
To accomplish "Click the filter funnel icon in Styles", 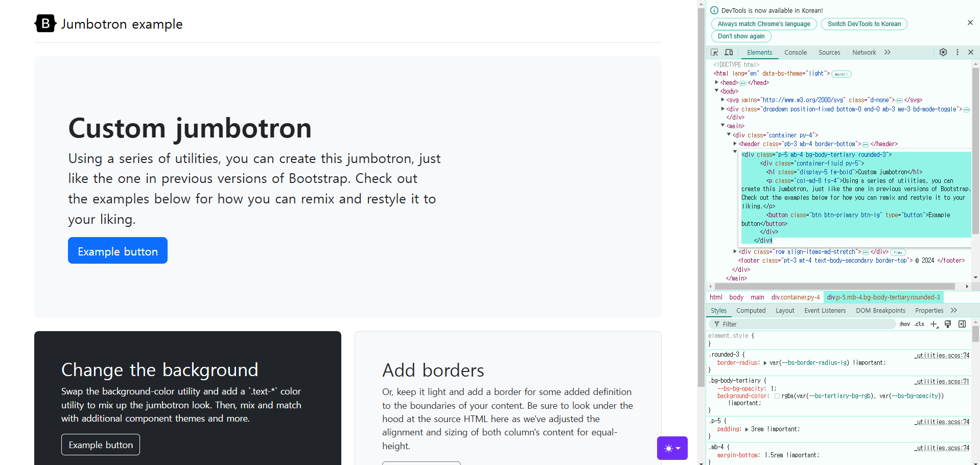I will pos(717,324).
